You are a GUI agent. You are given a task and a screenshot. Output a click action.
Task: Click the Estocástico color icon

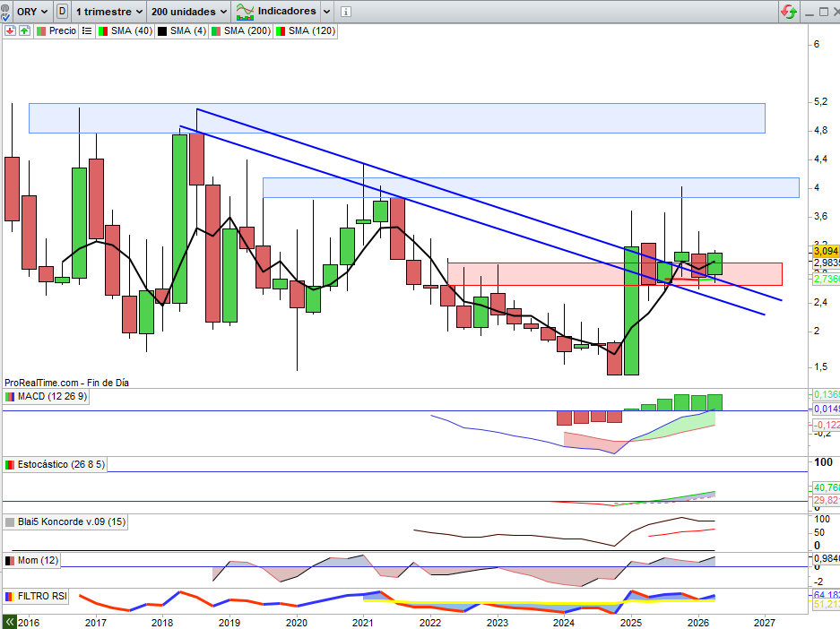tap(10, 465)
